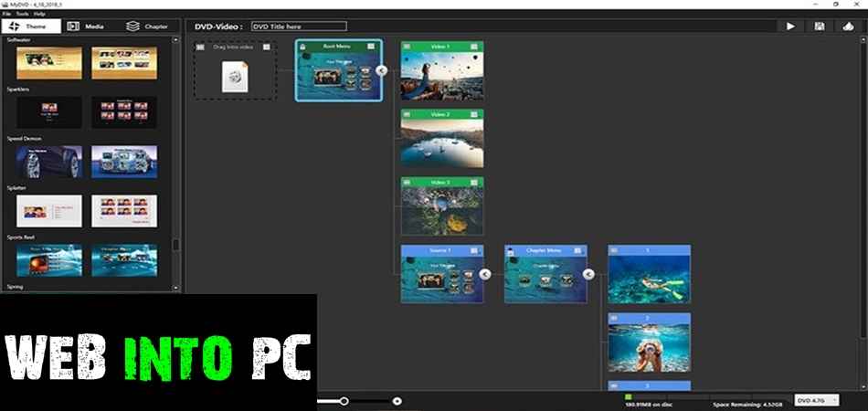Viewport: 868px width, 411px height.
Task: Click the options icon on Video 1 header
Action: 474,47
